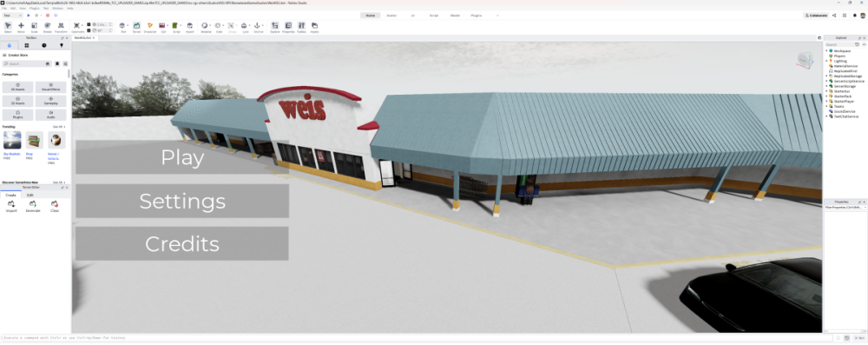This screenshot has width=868, height=345.
Task: Open the Audio category
Action: [x=51, y=115]
